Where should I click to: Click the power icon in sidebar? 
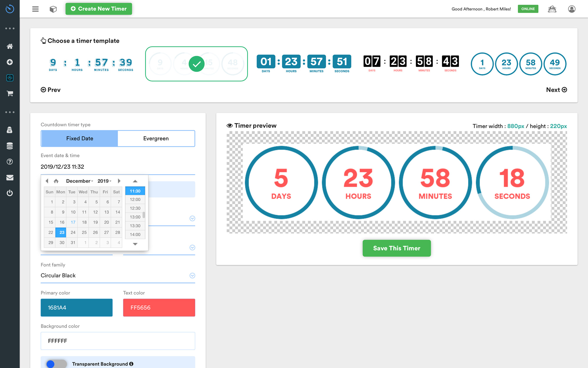click(x=10, y=193)
